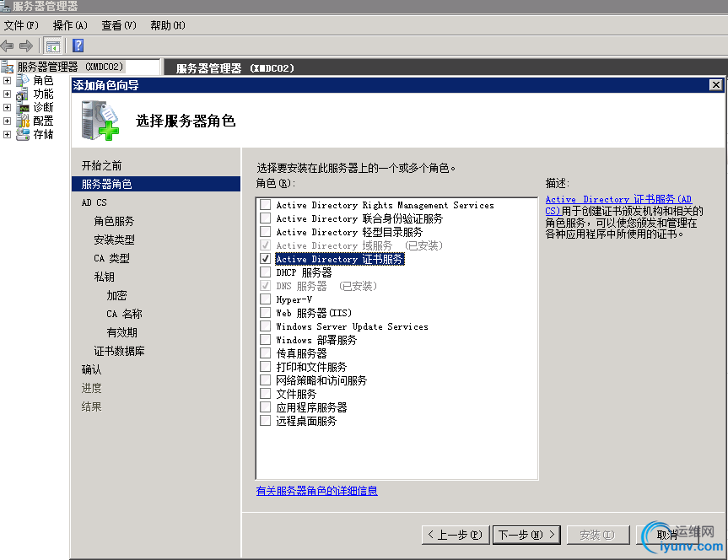Select CA 类型 wizard step

[x=111, y=258]
